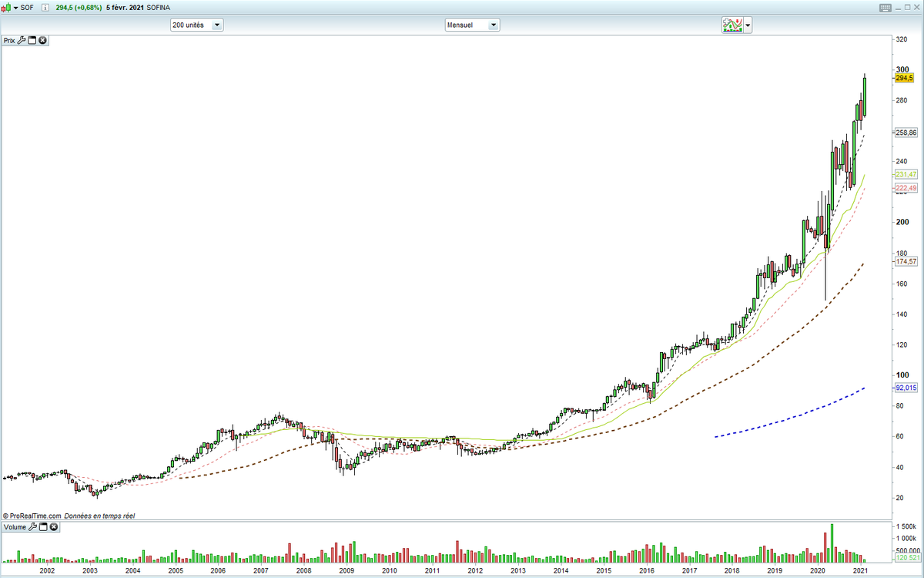Click the blue 92,015 indicator value label

coord(906,388)
